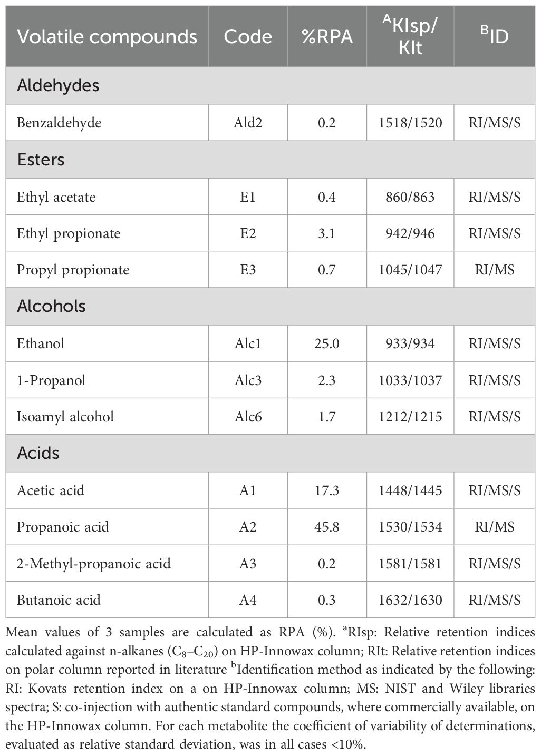Click the Ethyl acetate cell
The width and height of the screenshot is (541, 756).
pos(56,197)
